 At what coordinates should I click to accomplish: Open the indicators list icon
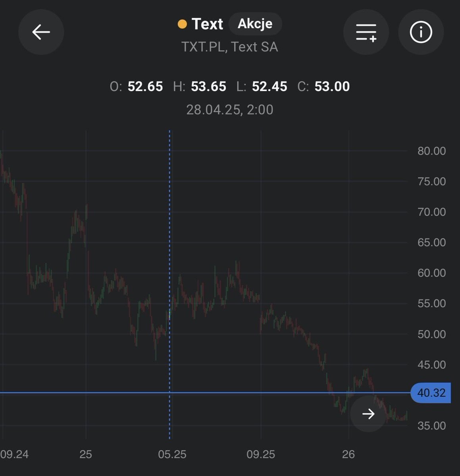coord(366,33)
